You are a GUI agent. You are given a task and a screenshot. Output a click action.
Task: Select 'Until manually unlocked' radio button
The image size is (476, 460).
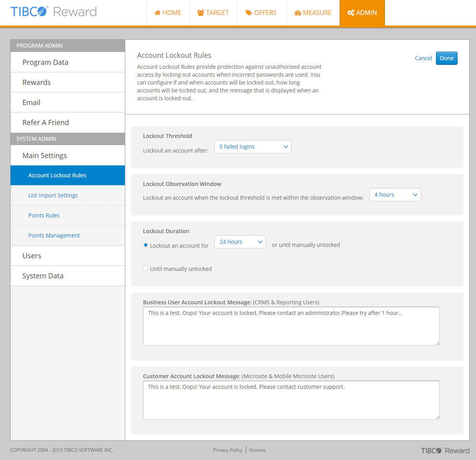click(x=146, y=268)
